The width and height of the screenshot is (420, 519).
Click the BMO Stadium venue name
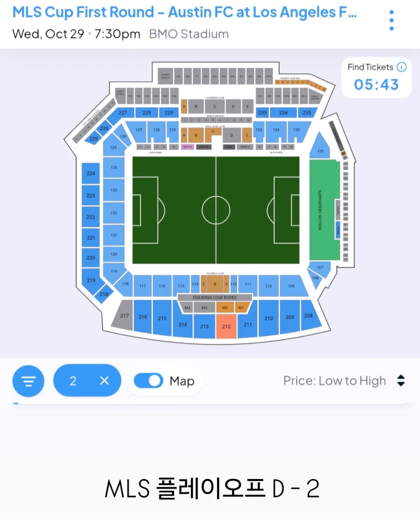click(x=189, y=34)
